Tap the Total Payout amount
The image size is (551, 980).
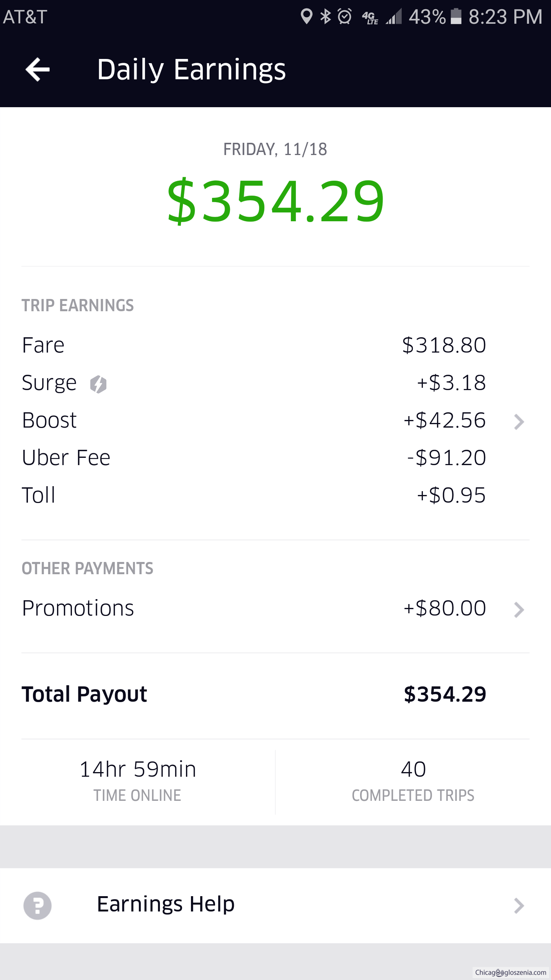tap(445, 694)
